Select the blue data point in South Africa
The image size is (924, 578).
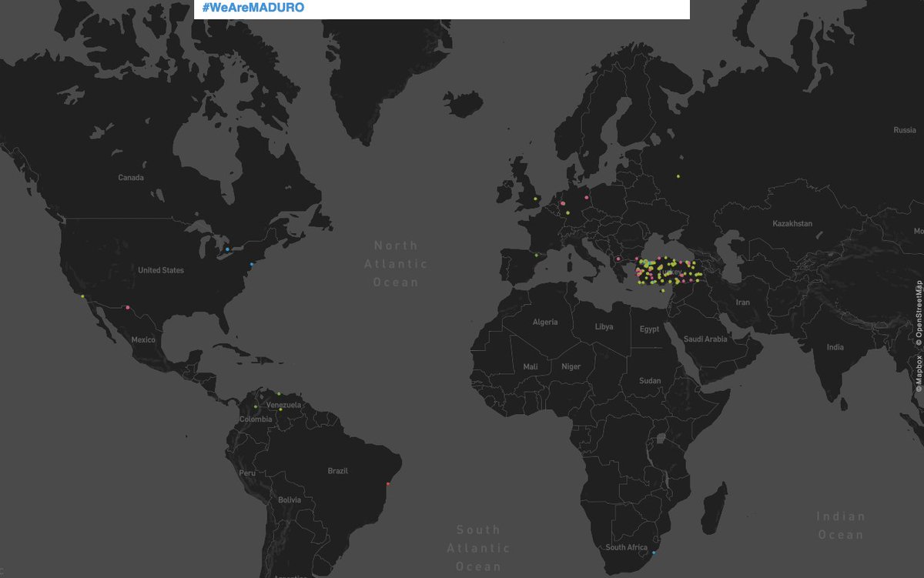pyautogui.click(x=654, y=553)
